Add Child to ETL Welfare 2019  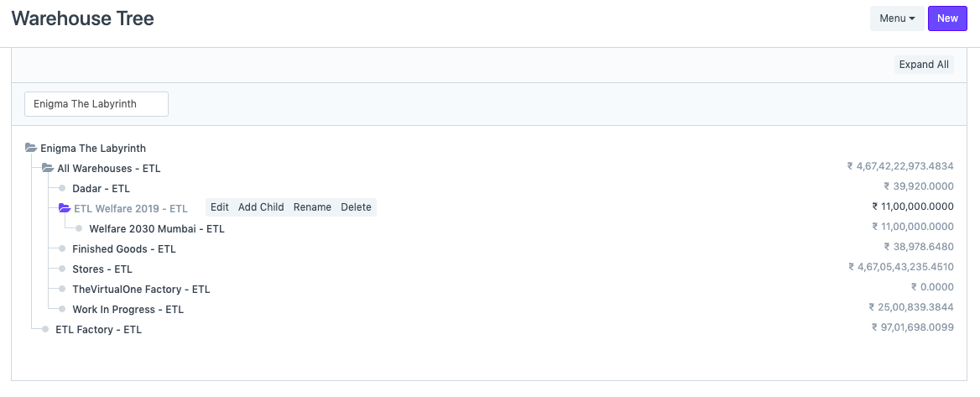(x=261, y=207)
